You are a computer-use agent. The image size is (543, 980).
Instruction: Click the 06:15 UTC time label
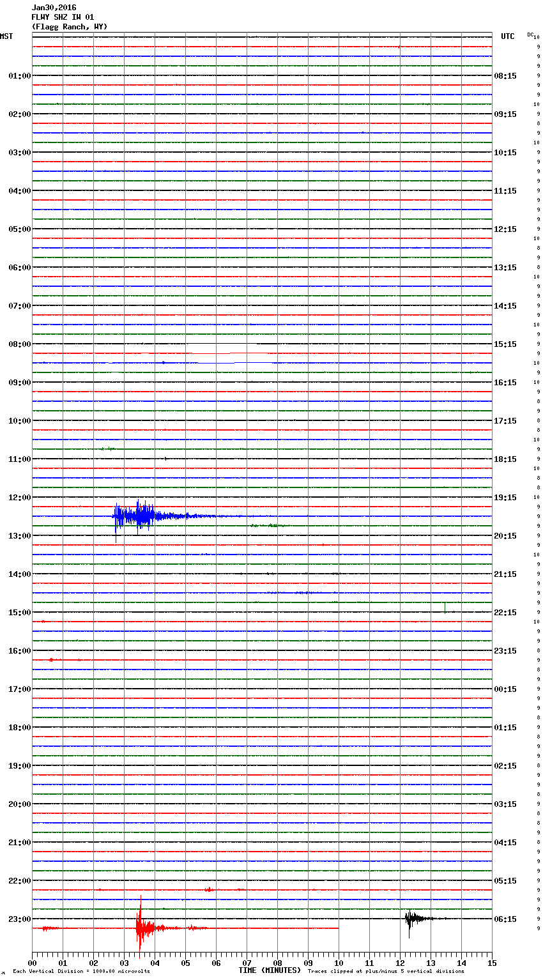click(x=505, y=919)
